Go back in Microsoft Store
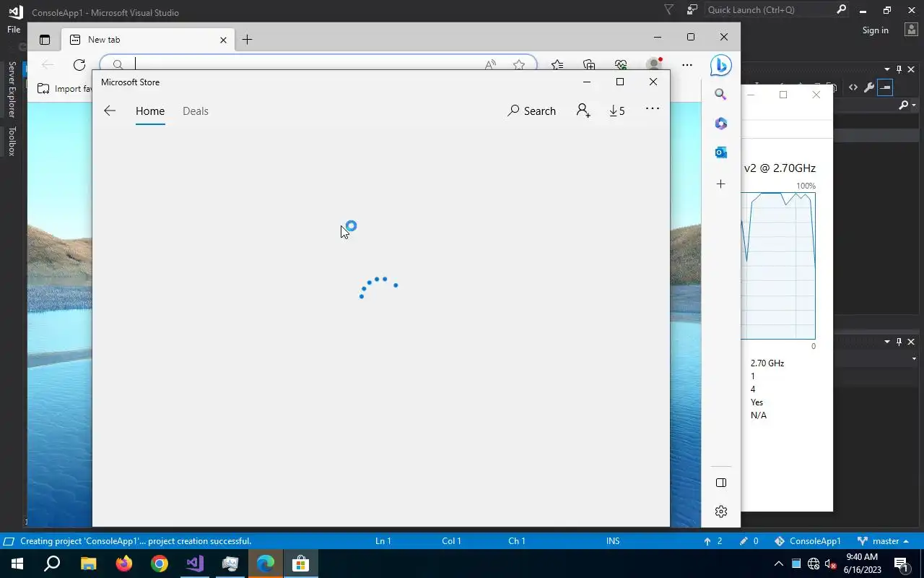The image size is (924, 578). tap(110, 111)
